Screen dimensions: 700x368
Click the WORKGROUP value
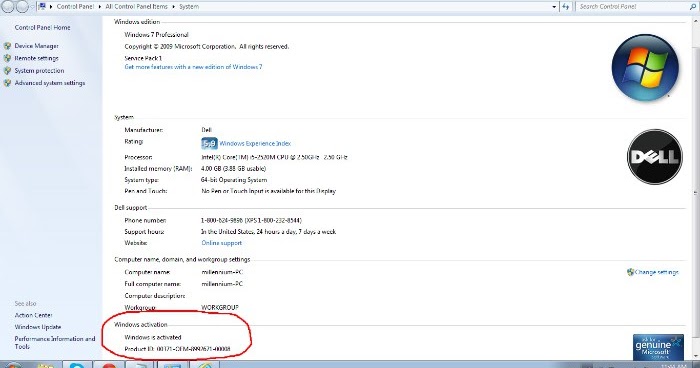pos(220,308)
